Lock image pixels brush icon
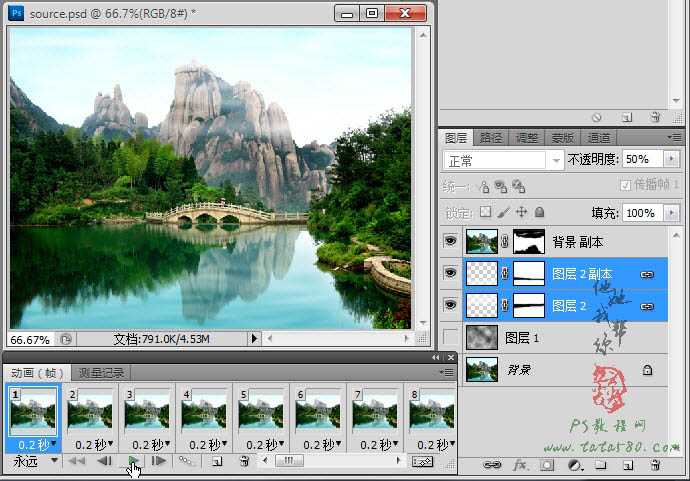The height and width of the screenshot is (481, 690). pyautogui.click(x=504, y=212)
